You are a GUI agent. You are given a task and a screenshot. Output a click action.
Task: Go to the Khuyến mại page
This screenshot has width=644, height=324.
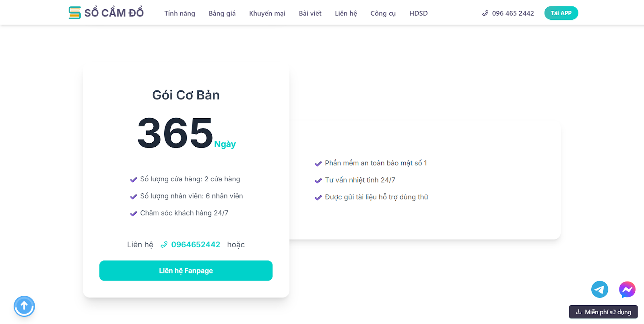point(267,13)
